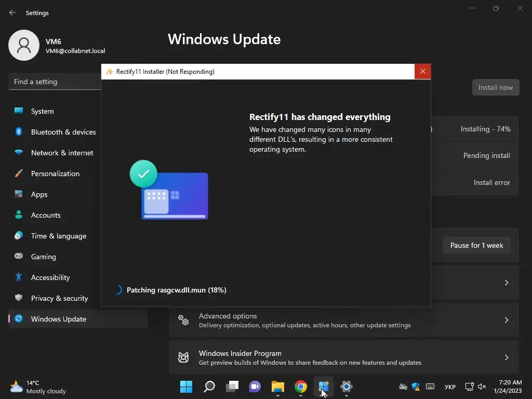Open taskbar Search
The height and width of the screenshot is (399, 532).
(x=209, y=387)
